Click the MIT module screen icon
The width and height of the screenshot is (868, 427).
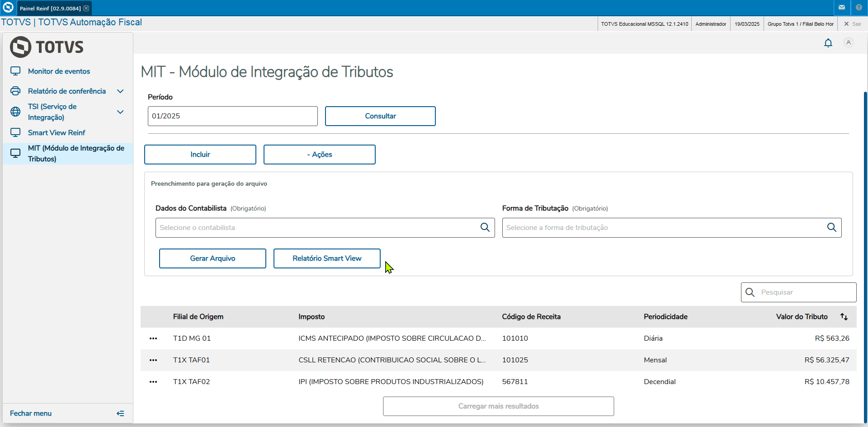click(x=15, y=153)
